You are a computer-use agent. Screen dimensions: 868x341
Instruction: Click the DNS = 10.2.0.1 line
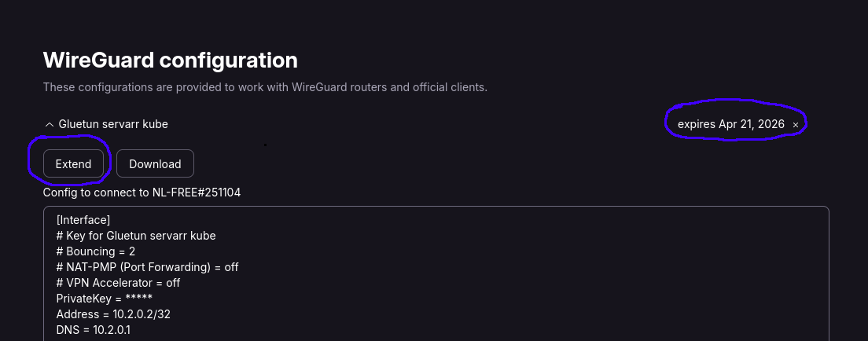pos(93,330)
